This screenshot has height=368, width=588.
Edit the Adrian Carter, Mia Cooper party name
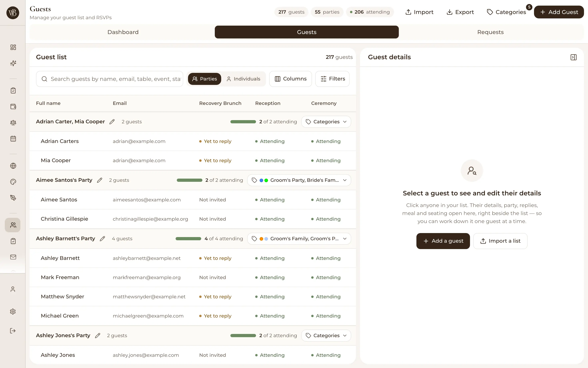[112, 122]
